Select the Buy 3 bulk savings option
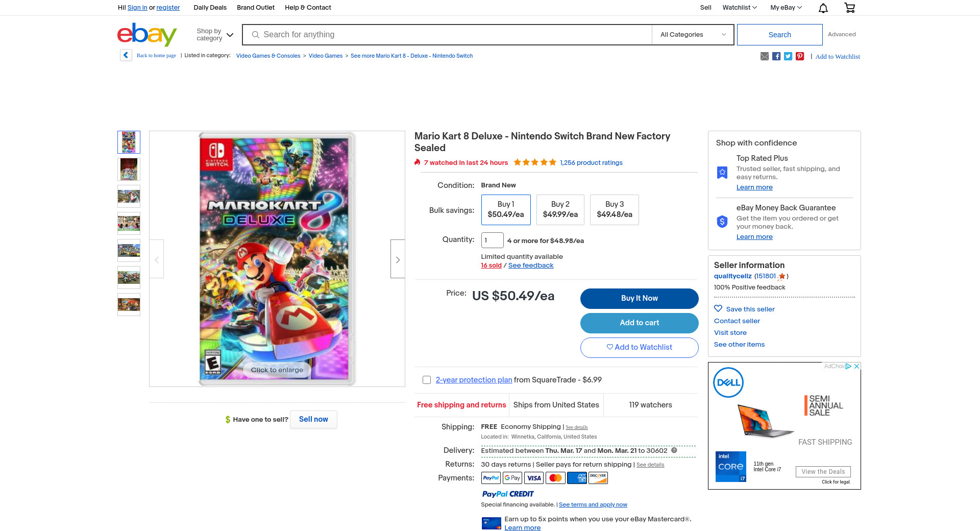Screen dimensions: 980x531 tap(614, 209)
